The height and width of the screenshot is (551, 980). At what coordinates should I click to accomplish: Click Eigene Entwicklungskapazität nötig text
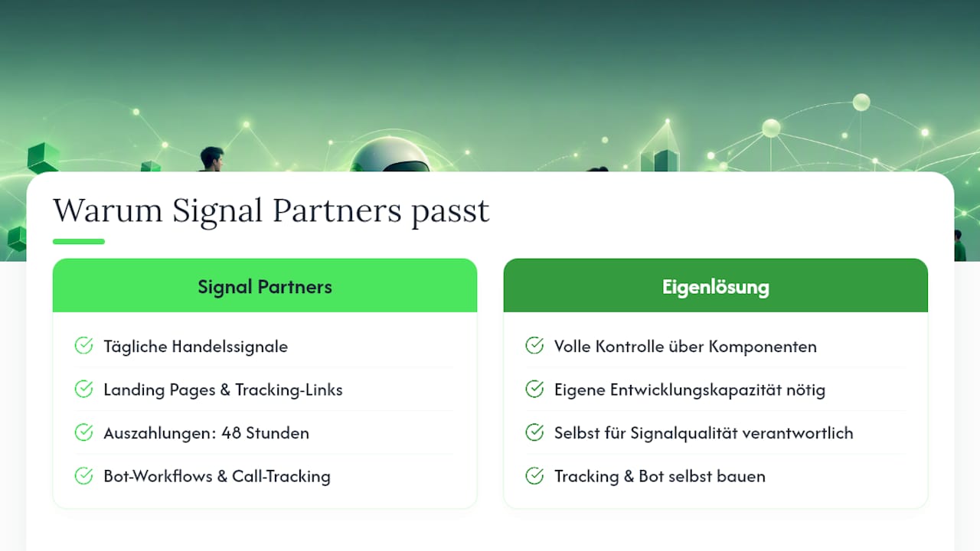[x=690, y=390]
